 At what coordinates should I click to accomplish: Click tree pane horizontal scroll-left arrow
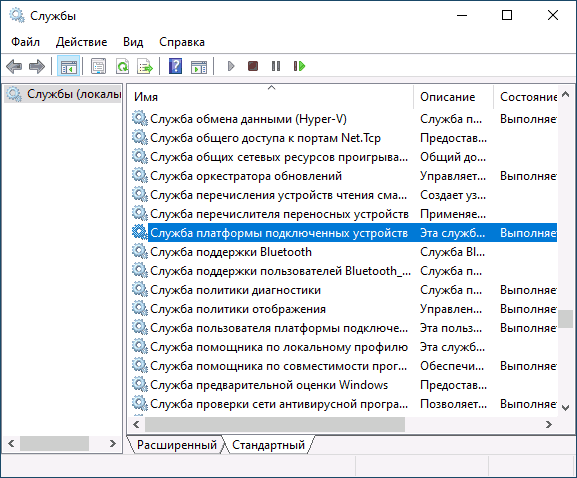pyautogui.click(x=11, y=444)
